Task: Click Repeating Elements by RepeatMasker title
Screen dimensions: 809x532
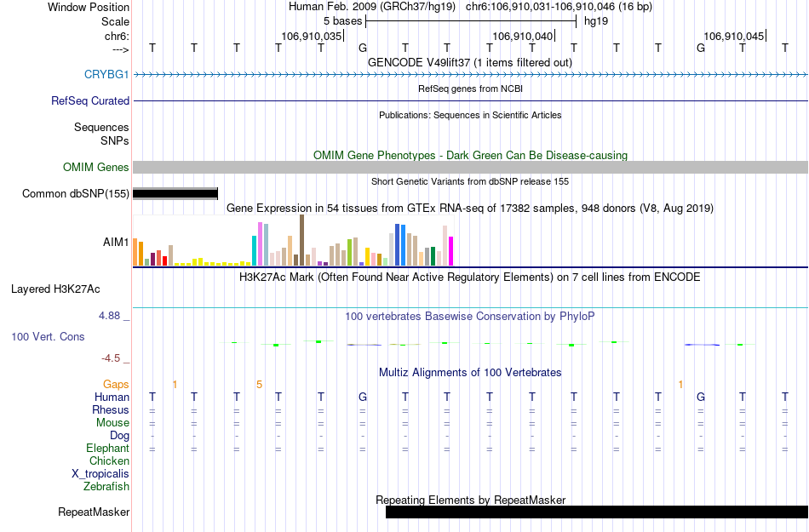Action: coord(470,500)
